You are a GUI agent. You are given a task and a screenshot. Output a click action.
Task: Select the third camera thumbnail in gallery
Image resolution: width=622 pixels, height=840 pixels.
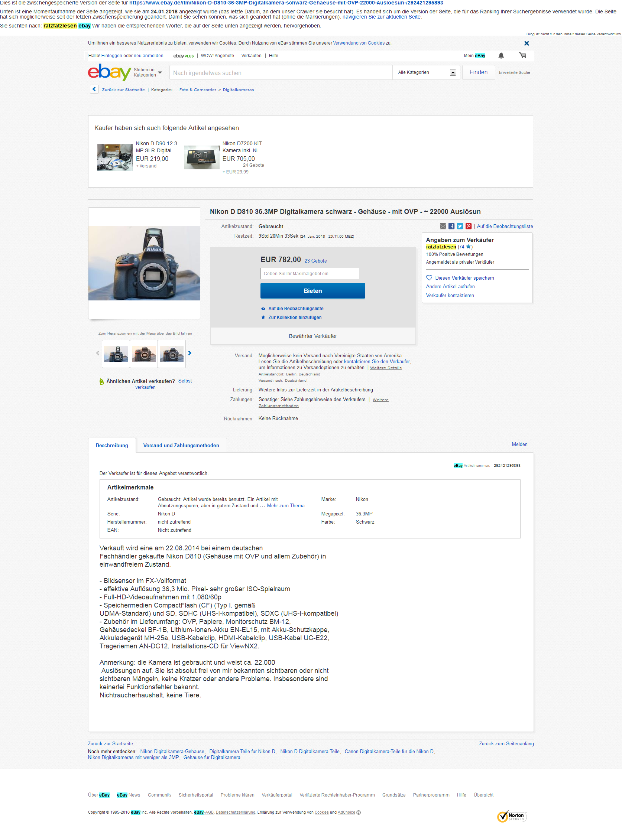click(x=172, y=354)
